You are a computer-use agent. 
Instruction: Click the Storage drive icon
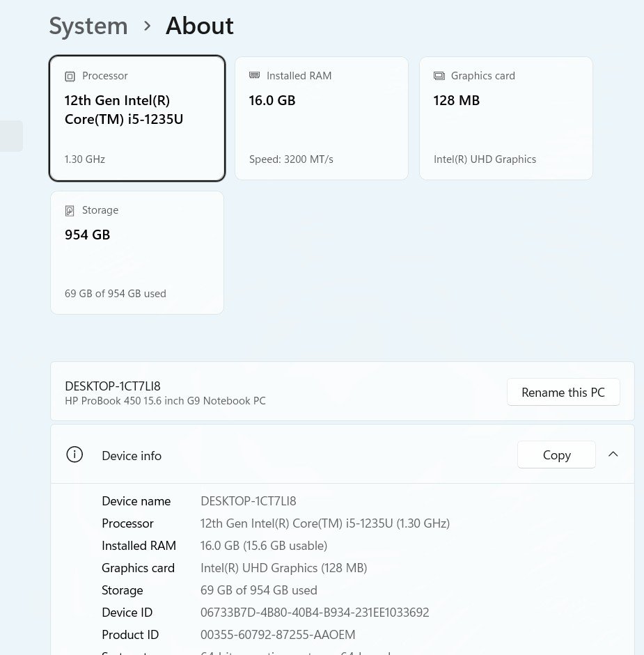click(x=70, y=210)
